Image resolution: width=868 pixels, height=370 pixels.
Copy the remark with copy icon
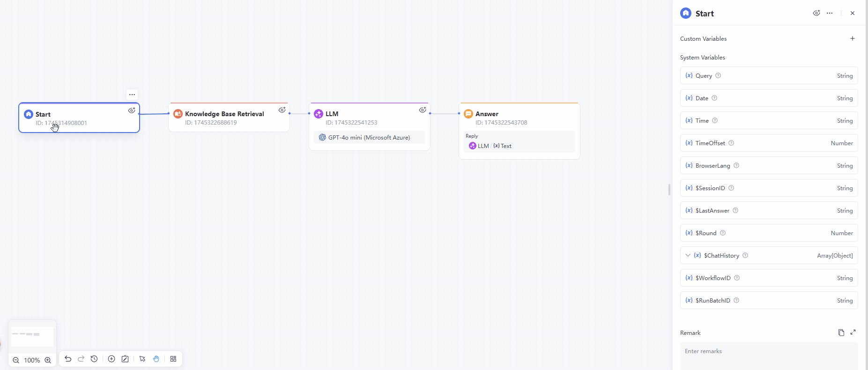point(841,333)
